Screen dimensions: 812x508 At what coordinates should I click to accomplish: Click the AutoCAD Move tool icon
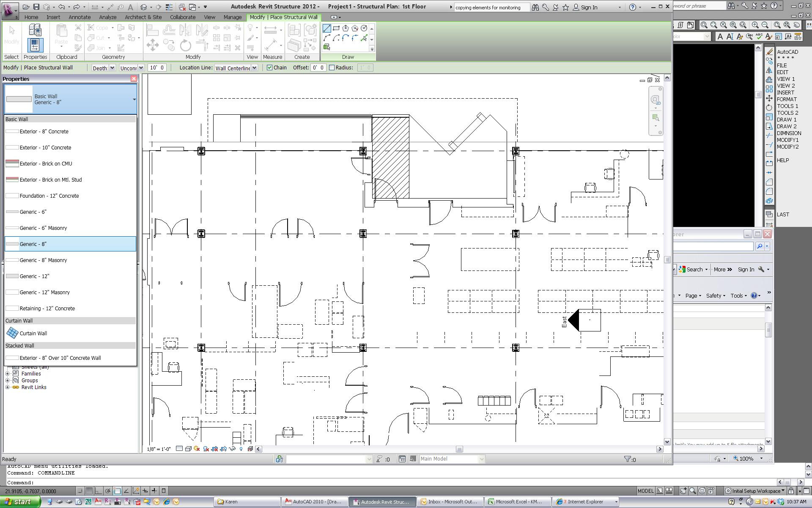coord(769,98)
